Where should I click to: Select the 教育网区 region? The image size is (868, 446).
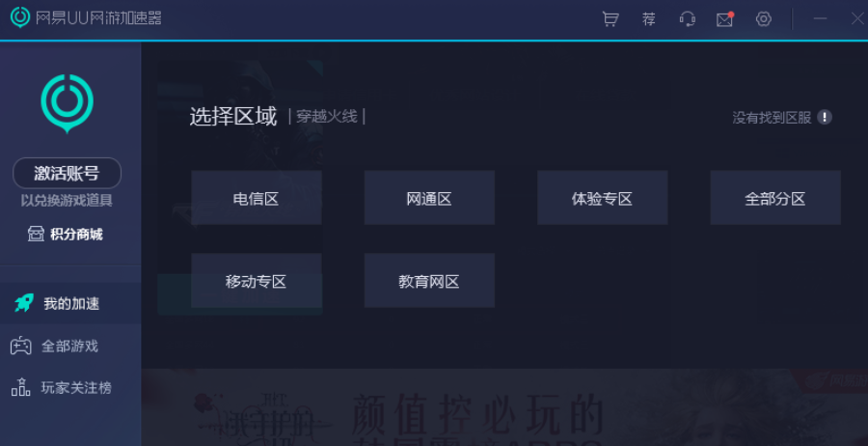point(429,281)
